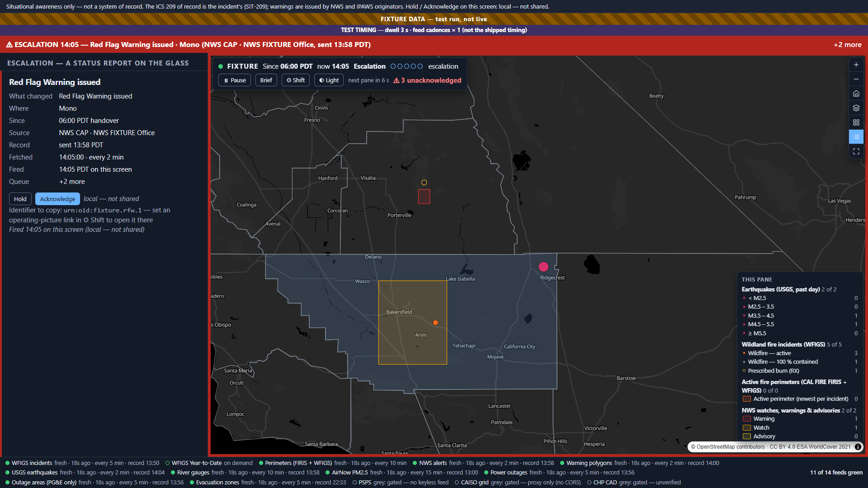Viewport: 868px width, 488px height.
Task: Open the basemap grid gallery icon
Action: (856, 122)
